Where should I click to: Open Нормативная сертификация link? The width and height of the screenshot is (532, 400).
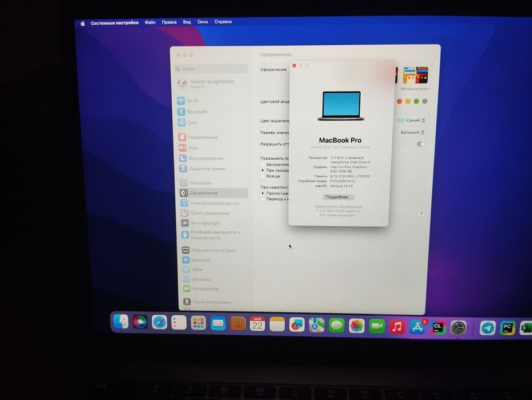[x=338, y=207]
